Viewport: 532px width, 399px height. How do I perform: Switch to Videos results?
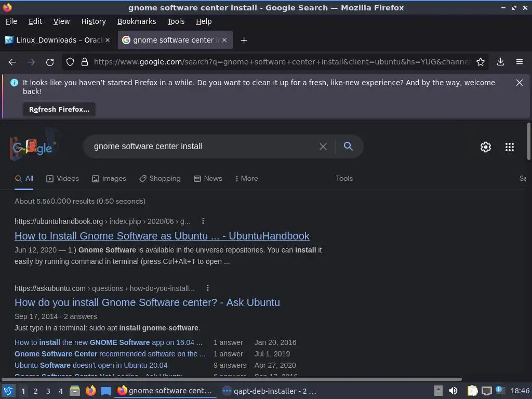click(62, 179)
